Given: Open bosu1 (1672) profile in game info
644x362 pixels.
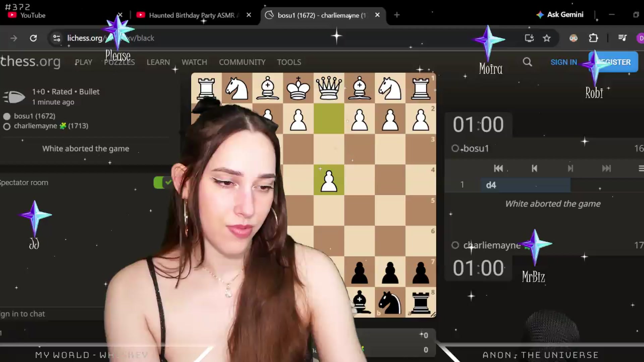Looking at the screenshot, I should [x=35, y=116].
